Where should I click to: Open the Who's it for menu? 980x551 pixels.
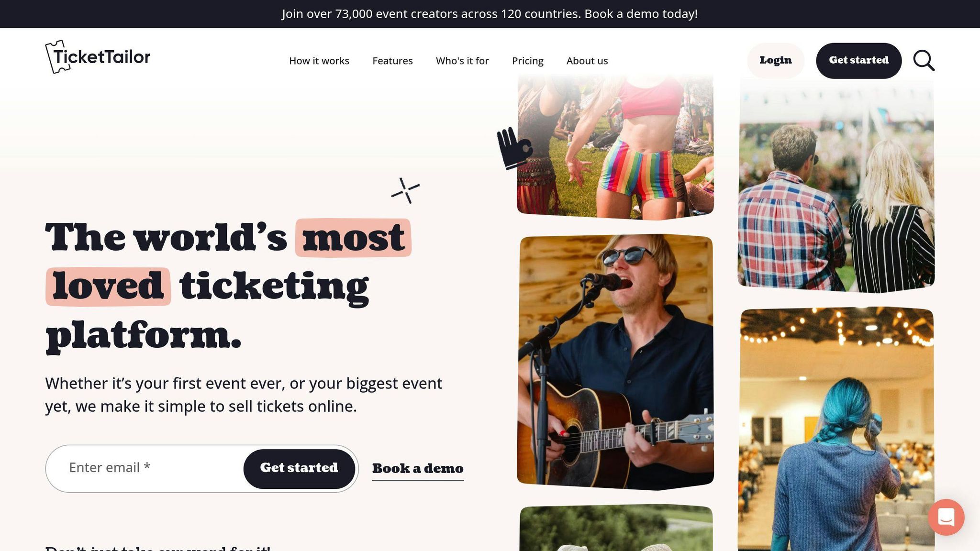click(x=462, y=61)
